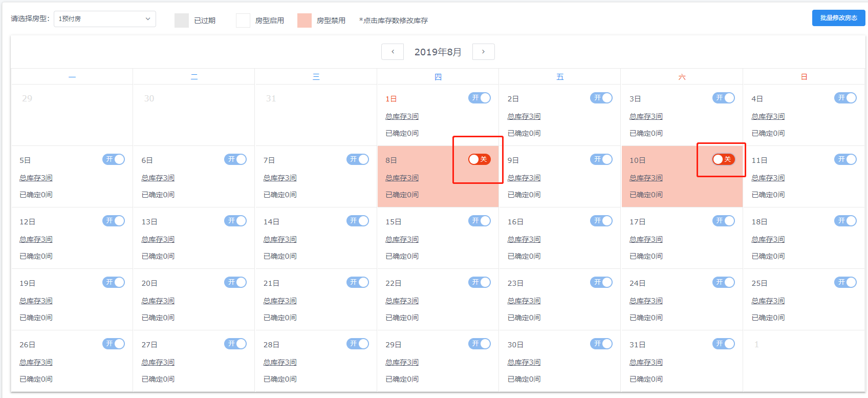Toggle off the switch for the 31st
This screenshot has width=868, height=398.
pyautogui.click(x=723, y=344)
